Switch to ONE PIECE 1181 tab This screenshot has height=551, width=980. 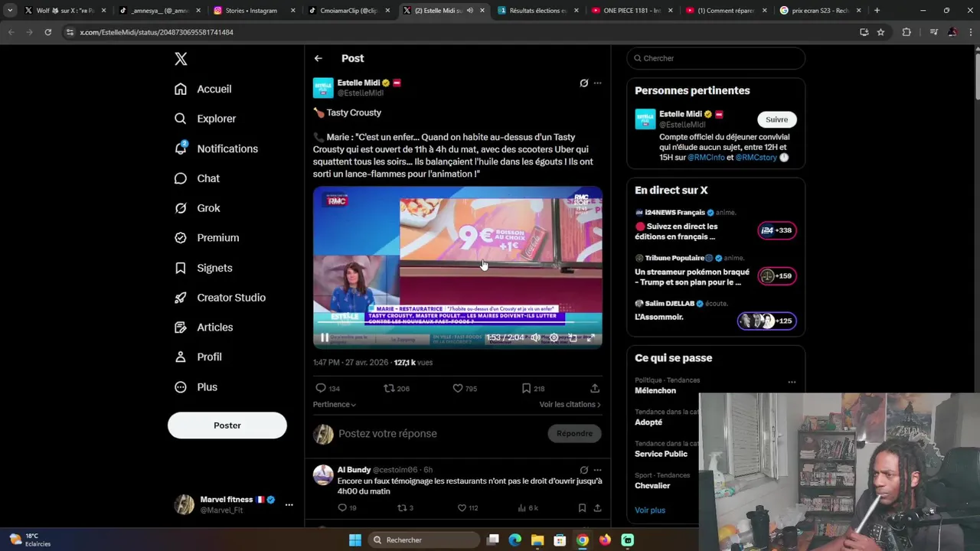[632, 11]
